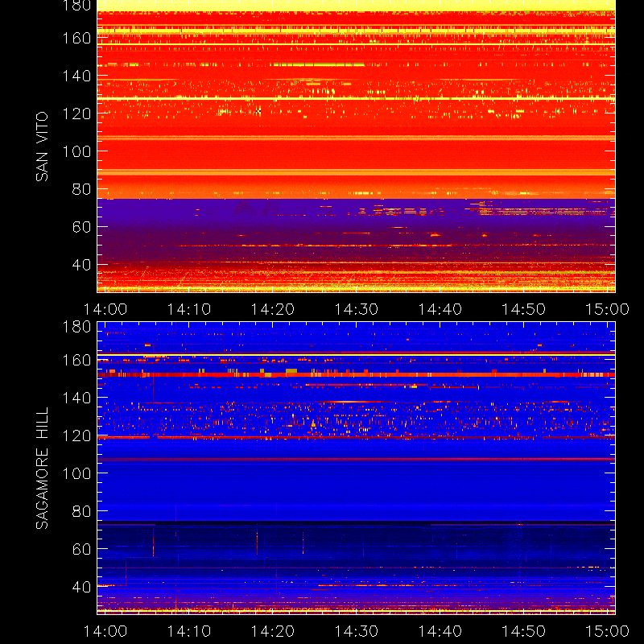The width and height of the screenshot is (644, 644).
Task: Pick the 60 label on Sagamore Hill plot
Action: pyautogui.click(x=82, y=549)
